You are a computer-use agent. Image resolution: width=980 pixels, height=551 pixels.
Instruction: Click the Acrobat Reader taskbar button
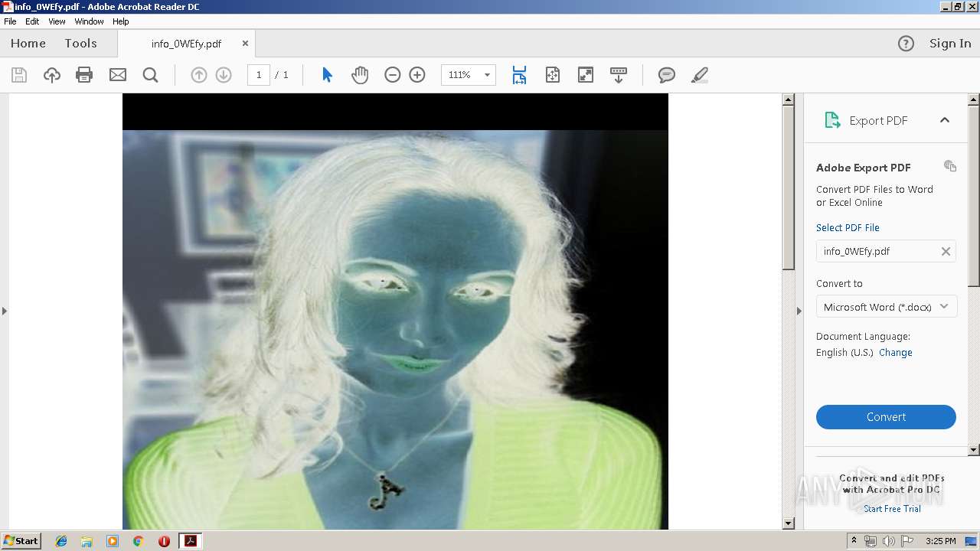190,541
